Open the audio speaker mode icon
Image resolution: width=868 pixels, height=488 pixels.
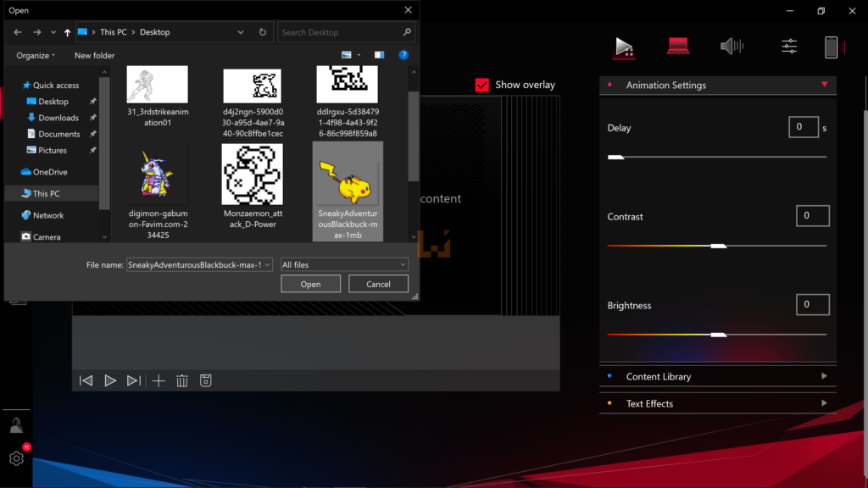732,46
